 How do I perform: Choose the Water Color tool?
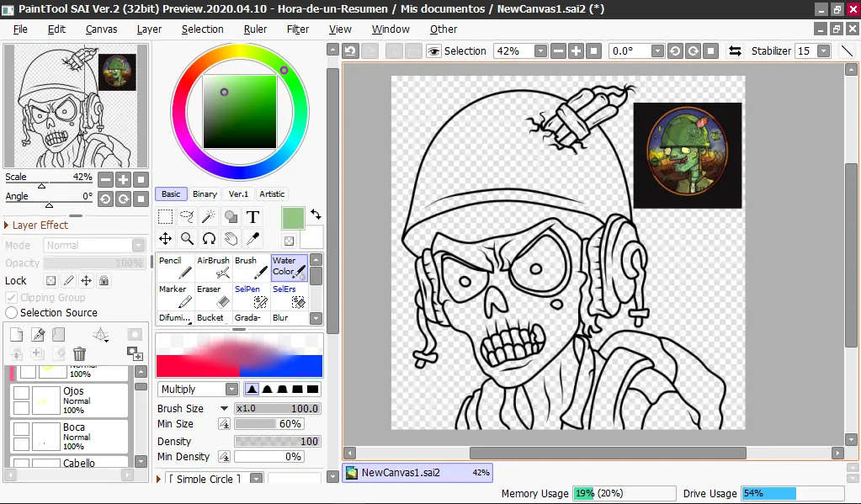[290, 268]
